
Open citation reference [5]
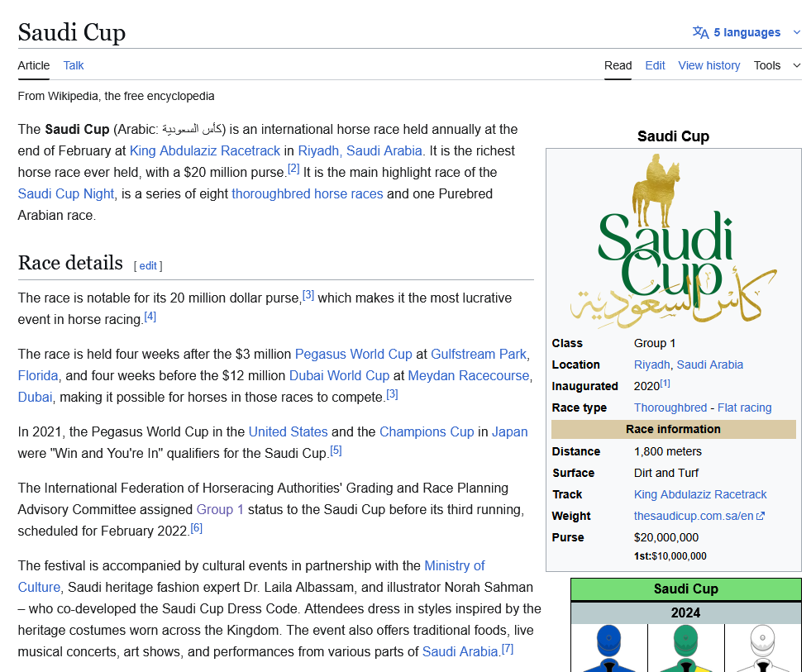tap(336, 450)
